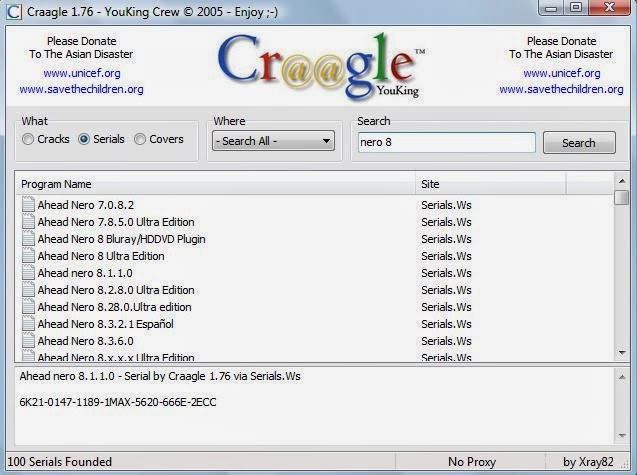Click Serials.Ws cell for Ahead Nero 7.0.8.2
This screenshot has width=637, height=475.
pyautogui.click(x=446, y=205)
